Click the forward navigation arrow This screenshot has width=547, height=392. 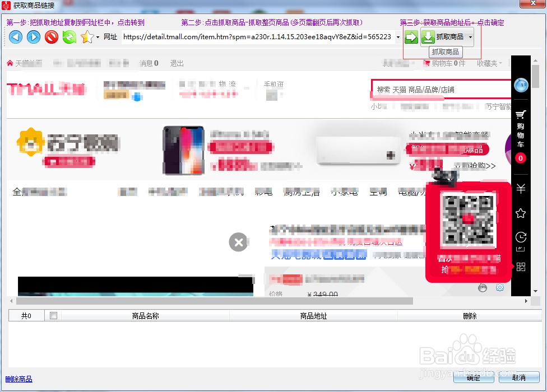pos(33,37)
